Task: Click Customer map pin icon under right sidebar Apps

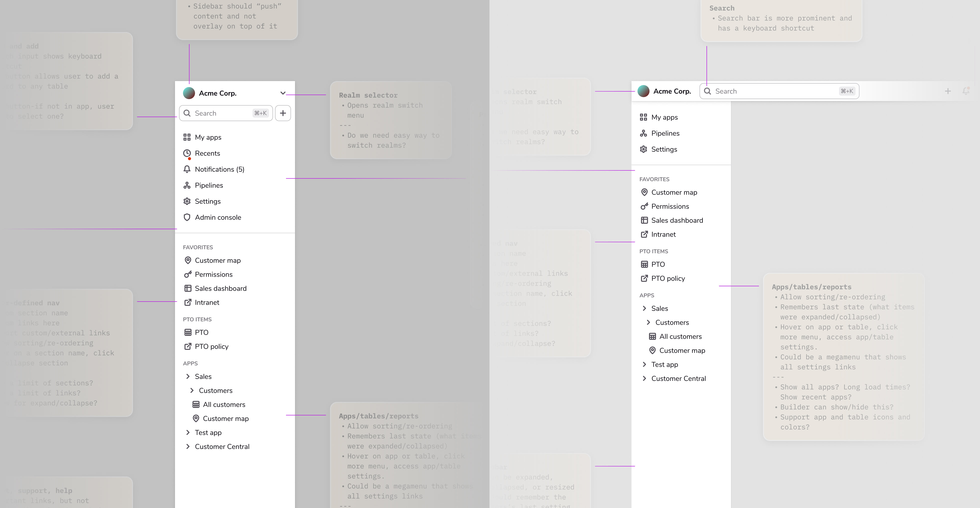Action: click(652, 350)
